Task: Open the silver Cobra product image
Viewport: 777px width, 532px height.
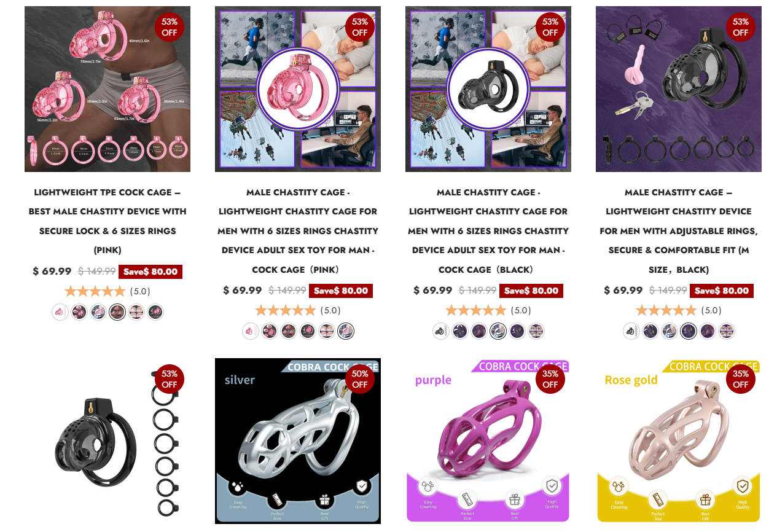Action: point(298,441)
